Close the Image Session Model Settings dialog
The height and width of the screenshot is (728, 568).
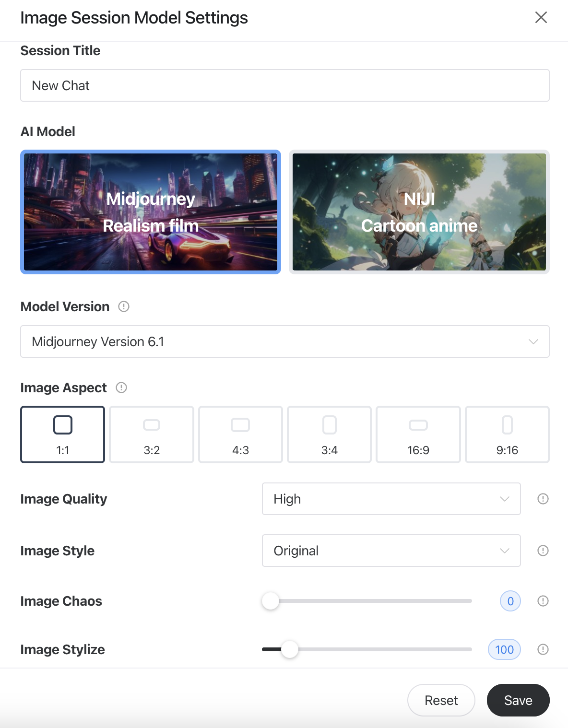click(541, 18)
